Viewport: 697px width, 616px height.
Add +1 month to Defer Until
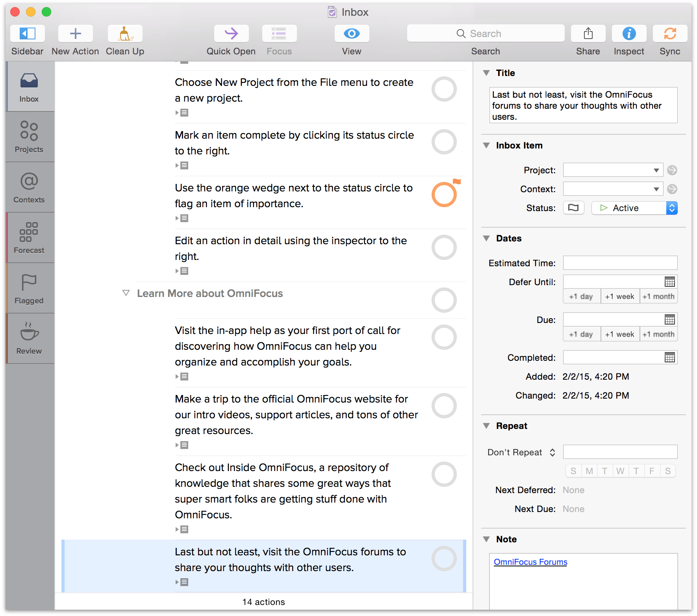point(658,296)
